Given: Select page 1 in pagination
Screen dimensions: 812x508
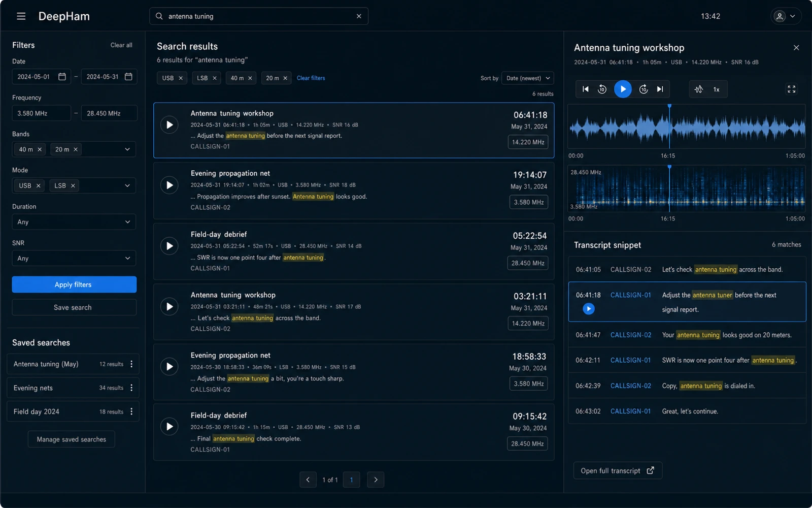Looking at the screenshot, I should coord(351,480).
